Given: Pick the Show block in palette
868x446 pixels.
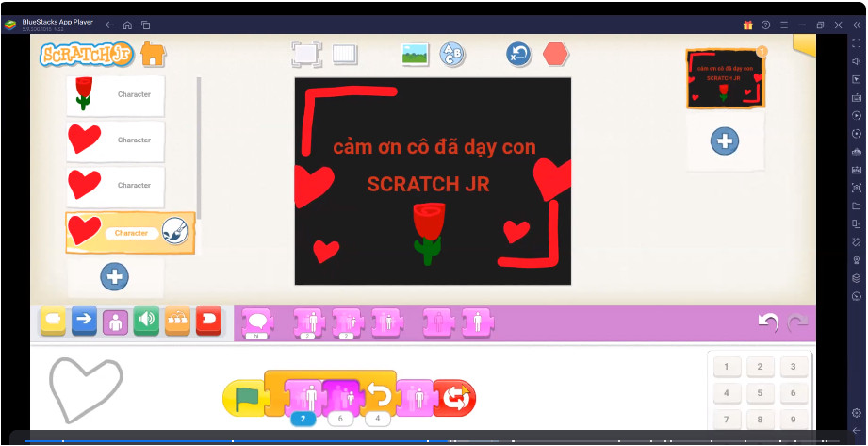Looking at the screenshot, I should pos(478,322).
